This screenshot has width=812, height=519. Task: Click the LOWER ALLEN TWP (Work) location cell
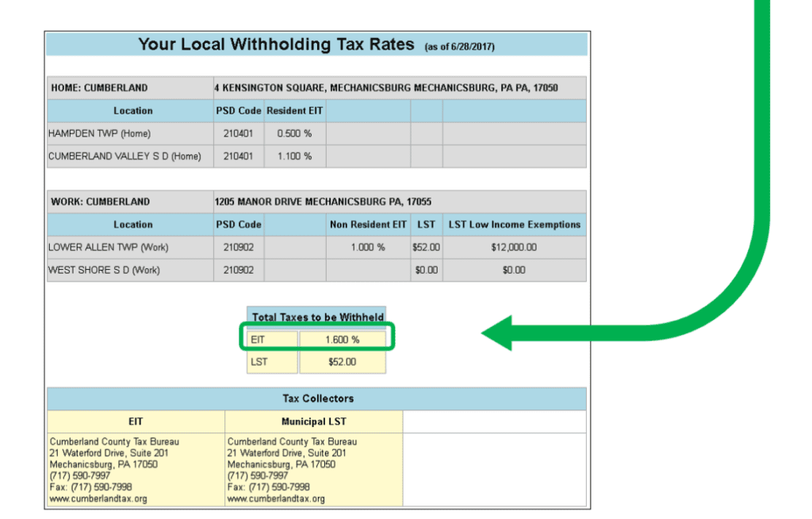(x=109, y=248)
